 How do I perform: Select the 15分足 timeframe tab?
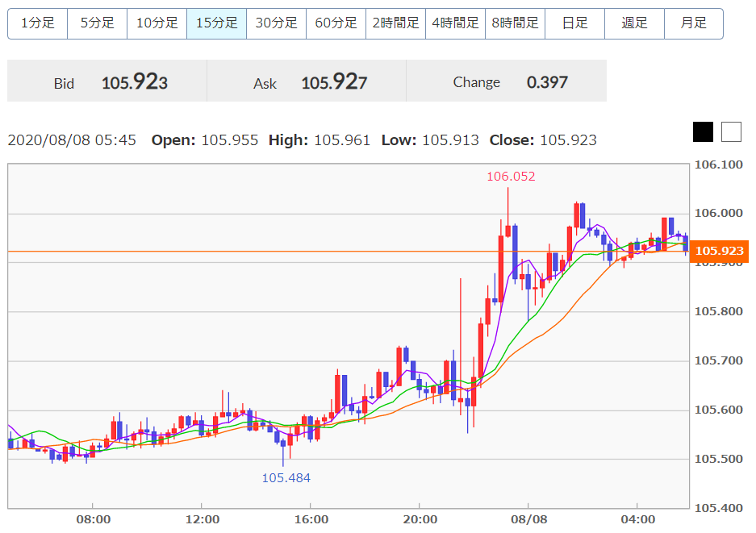click(216, 23)
